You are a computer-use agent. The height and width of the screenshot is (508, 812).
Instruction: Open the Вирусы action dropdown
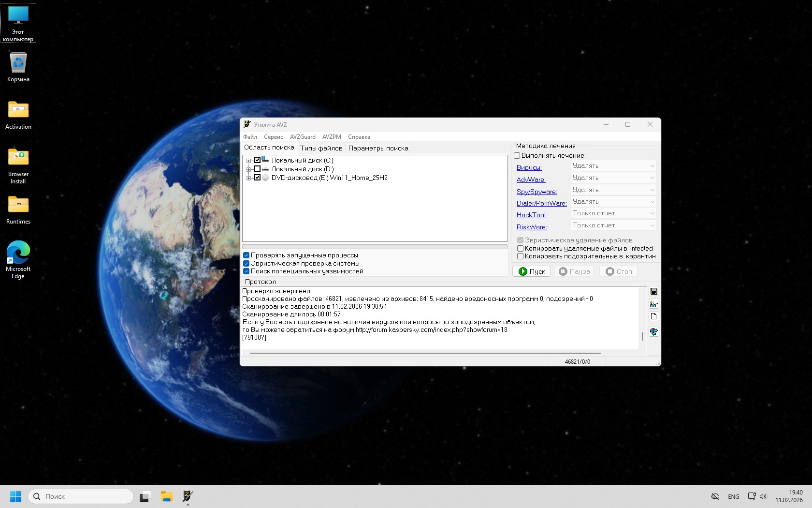(613, 166)
